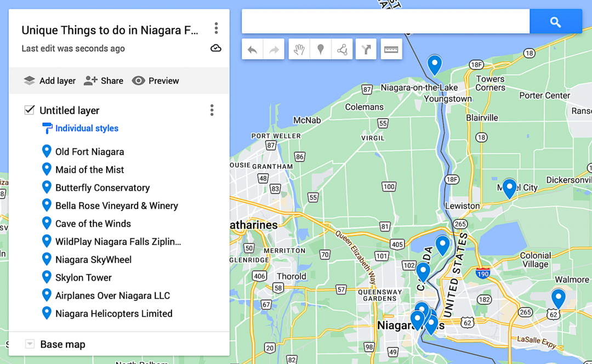Screen dimensions: 592x364
Task: Select the measure distances ruler tool
Action: tap(391, 49)
